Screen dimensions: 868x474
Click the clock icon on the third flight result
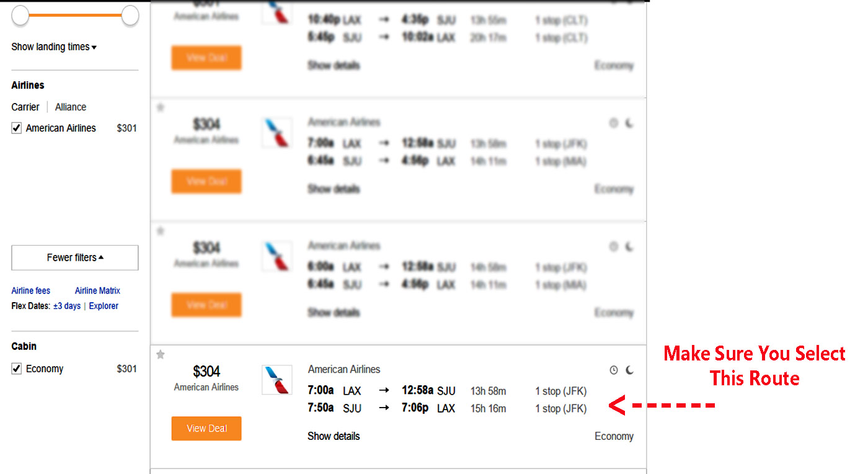(614, 247)
